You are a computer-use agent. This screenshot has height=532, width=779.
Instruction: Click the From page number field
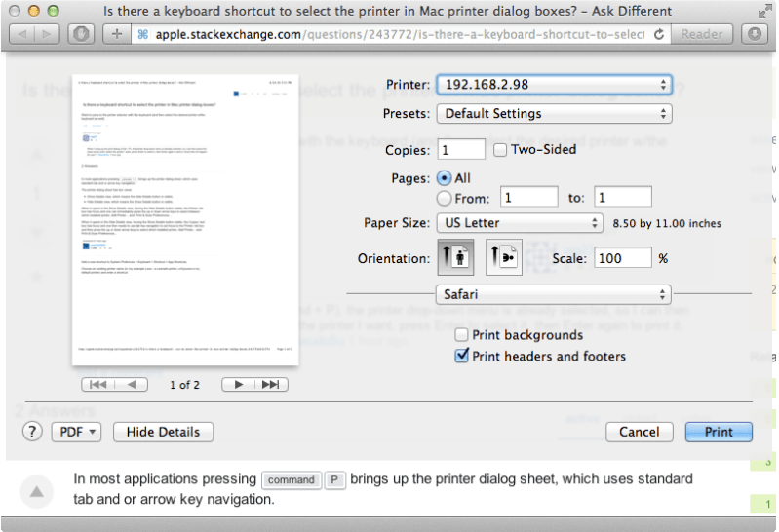(528, 197)
